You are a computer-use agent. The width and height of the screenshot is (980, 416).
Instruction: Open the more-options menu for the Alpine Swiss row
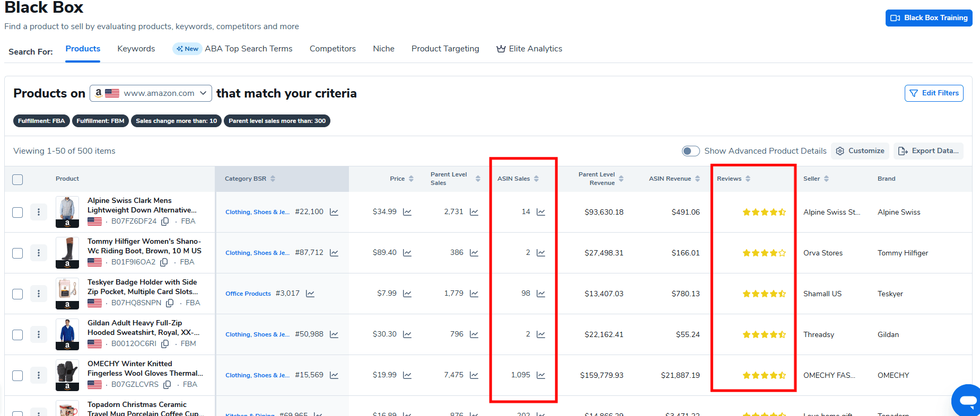coord(39,212)
